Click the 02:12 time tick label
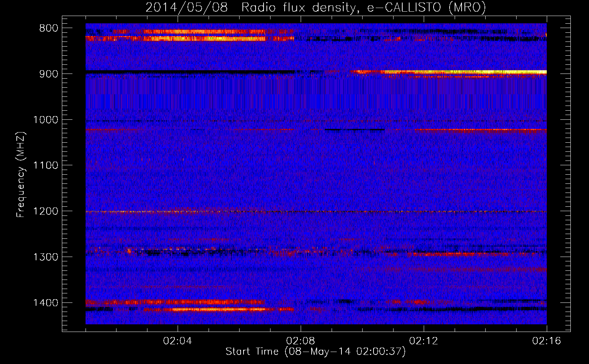 point(424,341)
